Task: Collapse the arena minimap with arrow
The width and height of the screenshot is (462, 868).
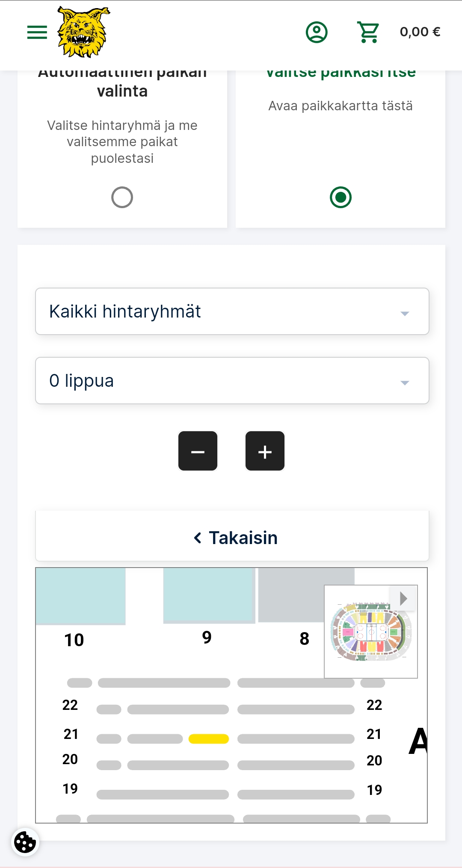Action: tap(403, 598)
